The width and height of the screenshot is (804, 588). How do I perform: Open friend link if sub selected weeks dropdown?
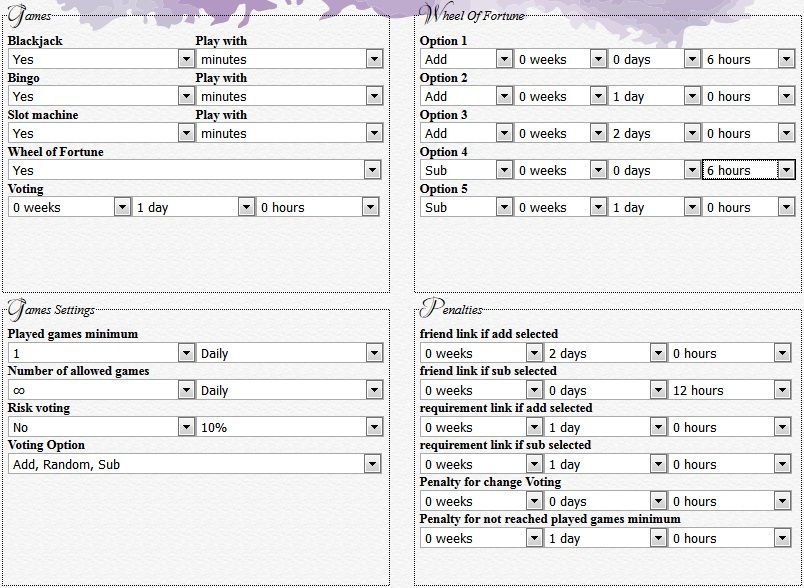481,390
